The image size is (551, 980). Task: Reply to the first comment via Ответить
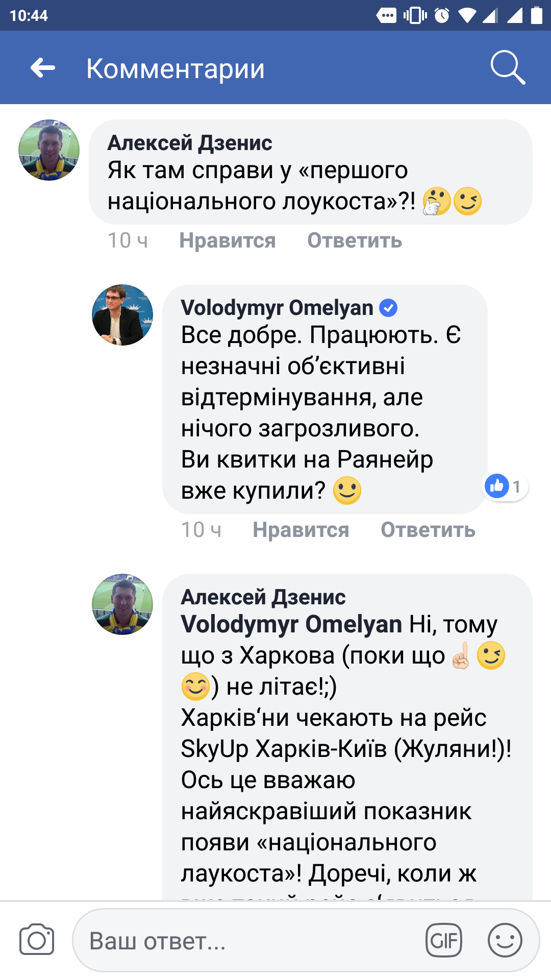coord(354,240)
